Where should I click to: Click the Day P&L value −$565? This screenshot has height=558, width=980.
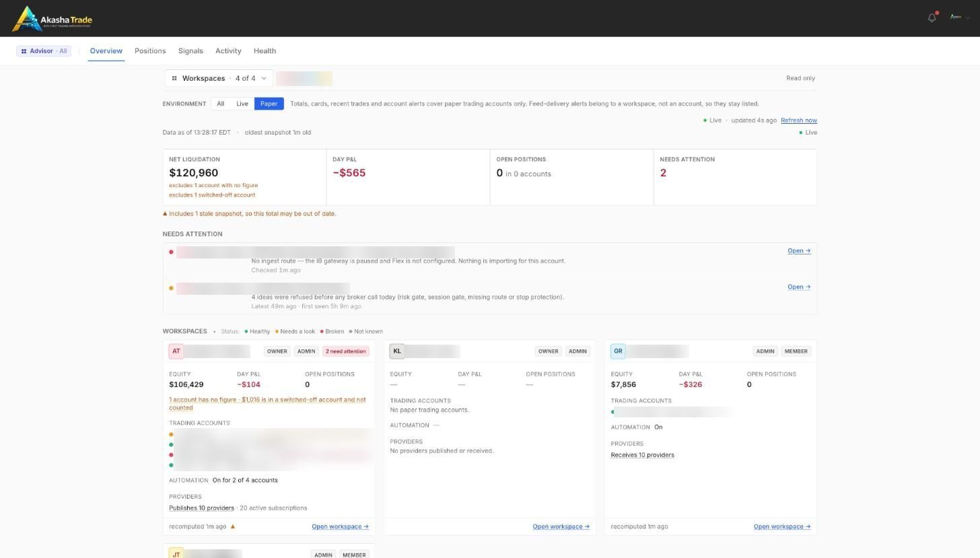coord(349,173)
